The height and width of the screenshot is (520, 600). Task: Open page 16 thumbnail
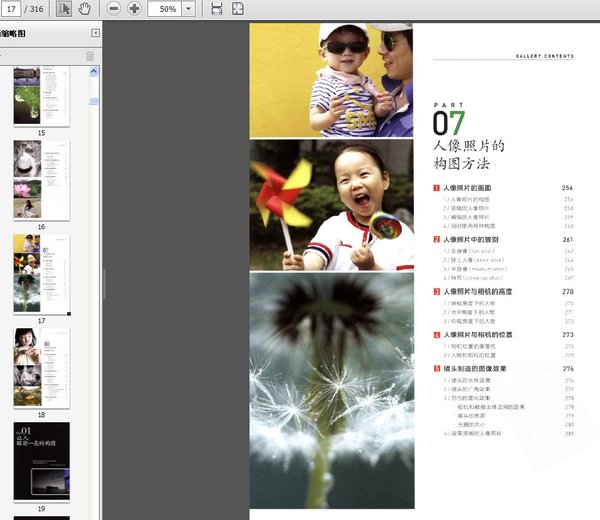tap(41, 179)
